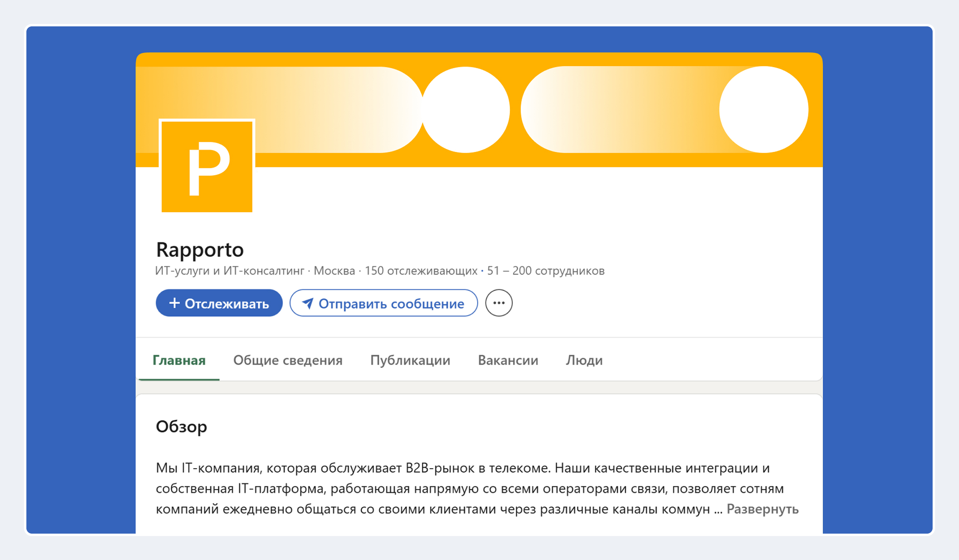Click the Rapporto company logo
The width and height of the screenshot is (959, 560).
coord(207,167)
